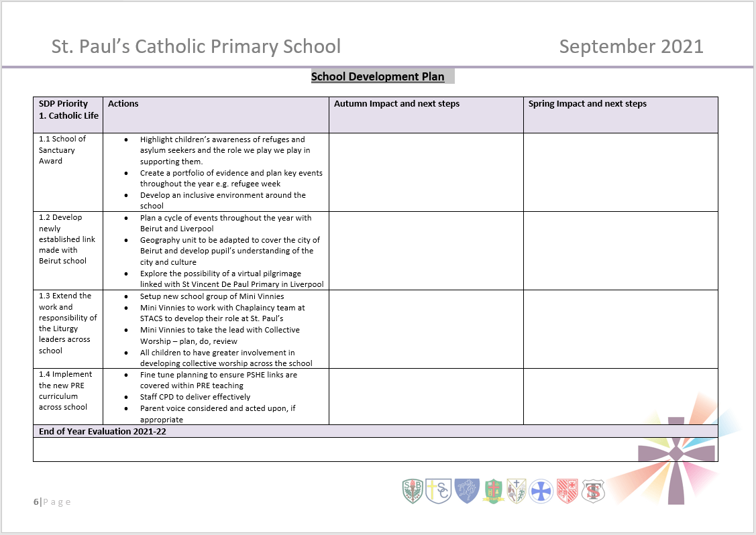Screen dimensions: 756x535
Task: Click bullet 'Geography unit to be adapted'
Action: point(230,251)
